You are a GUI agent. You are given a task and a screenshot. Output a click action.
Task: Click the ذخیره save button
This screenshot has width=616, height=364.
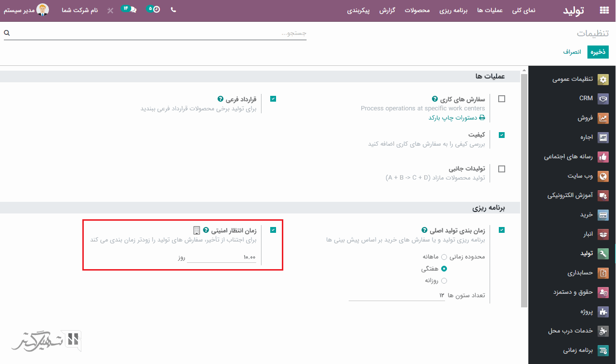pos(598,52)
